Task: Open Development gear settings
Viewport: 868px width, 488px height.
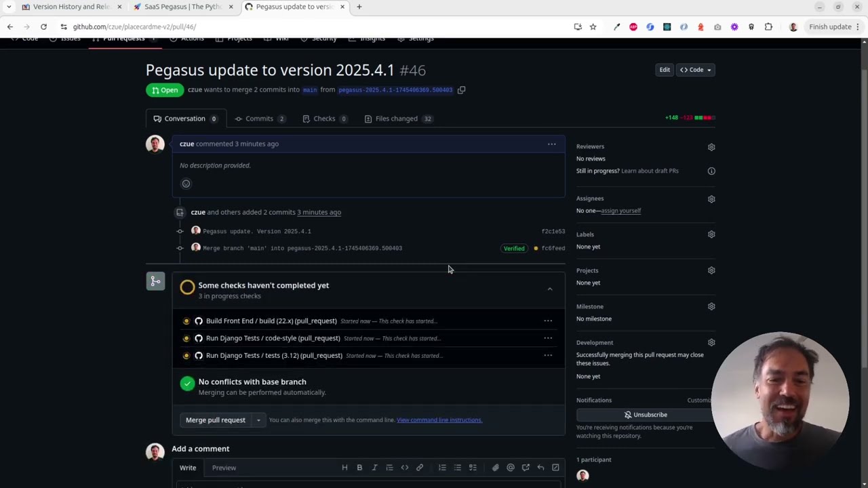Action: 711,343
